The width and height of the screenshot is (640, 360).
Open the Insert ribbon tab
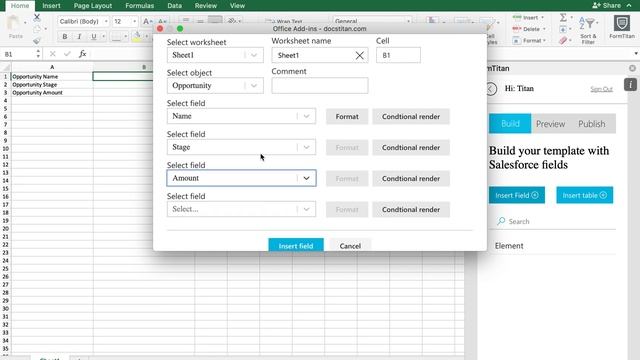point(51,6)
